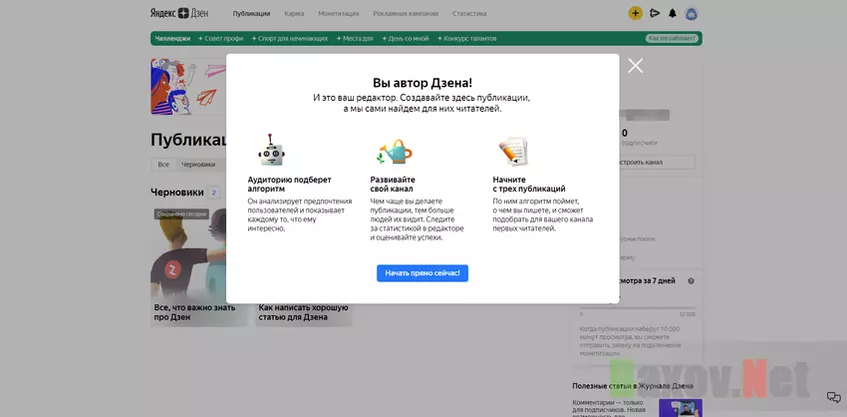Open the Статистика tab
This screenshot has height=417, width=847.
[x=469, y=14]
